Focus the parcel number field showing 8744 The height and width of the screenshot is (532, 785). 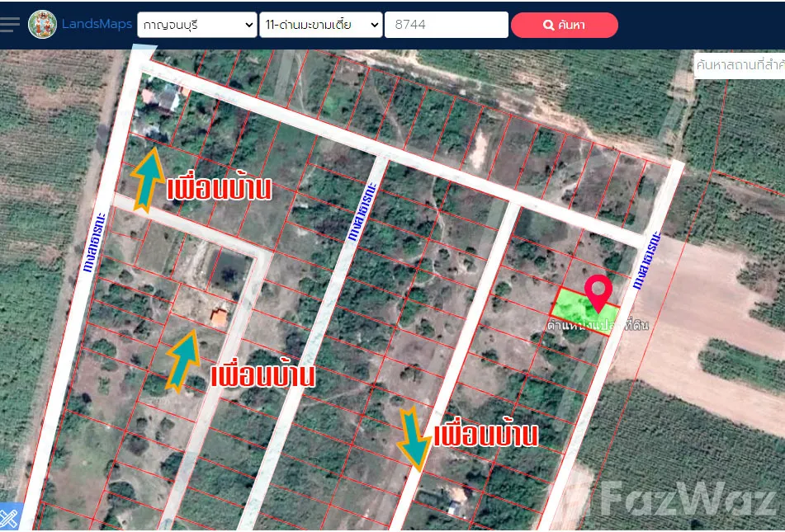point(446,25)
